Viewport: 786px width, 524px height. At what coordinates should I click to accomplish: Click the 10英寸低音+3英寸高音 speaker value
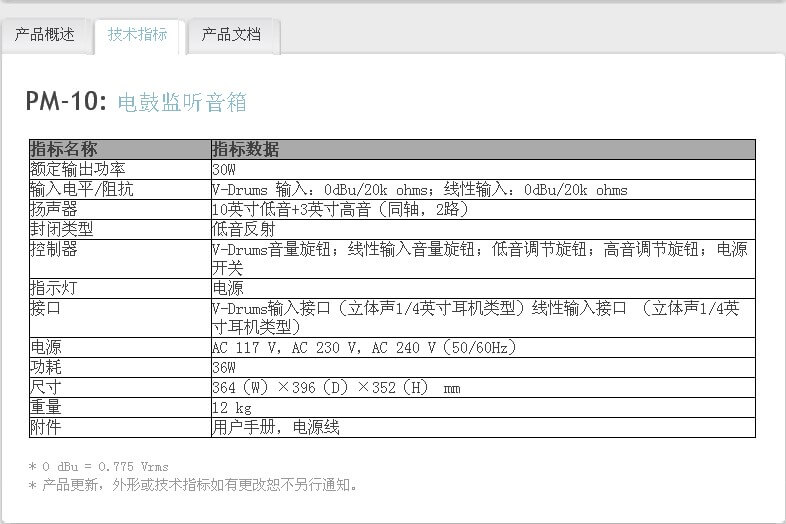click(x=340, y=209)
